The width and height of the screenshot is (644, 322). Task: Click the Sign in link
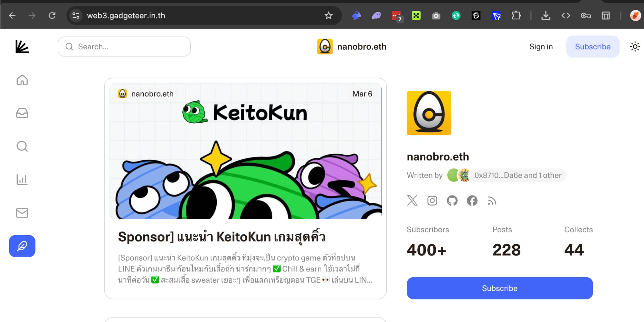point(541,47)
